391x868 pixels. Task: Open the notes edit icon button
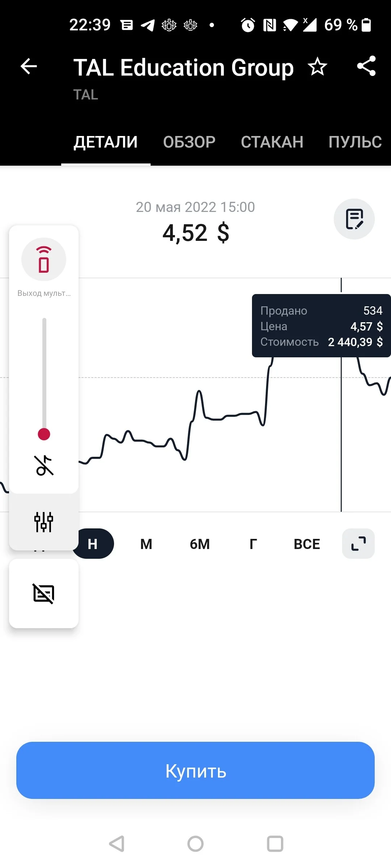tap(354, 219)
